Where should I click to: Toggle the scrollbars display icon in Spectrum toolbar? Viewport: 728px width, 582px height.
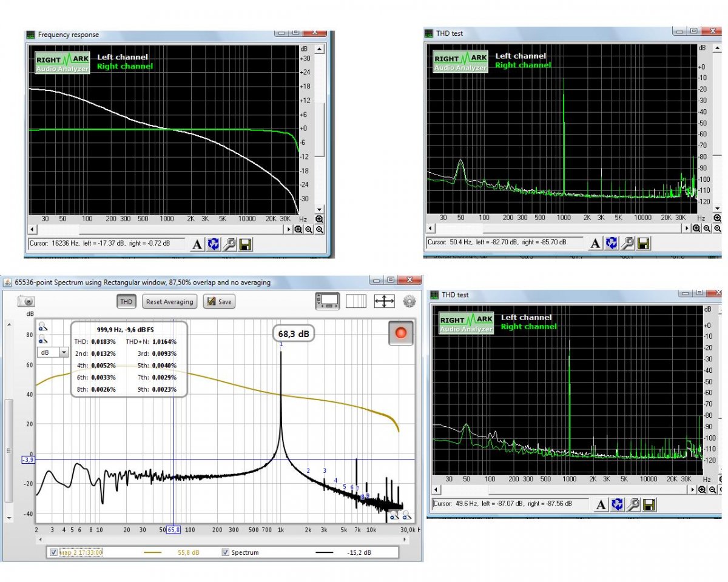pyautogui.click(x=328, y=301)
